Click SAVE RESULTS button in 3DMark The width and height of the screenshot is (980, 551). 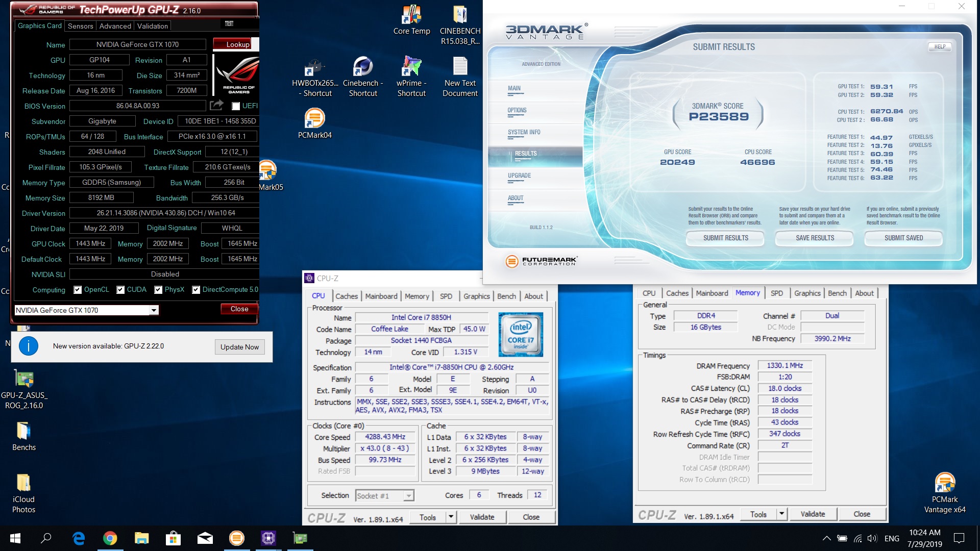click(815, 238)
